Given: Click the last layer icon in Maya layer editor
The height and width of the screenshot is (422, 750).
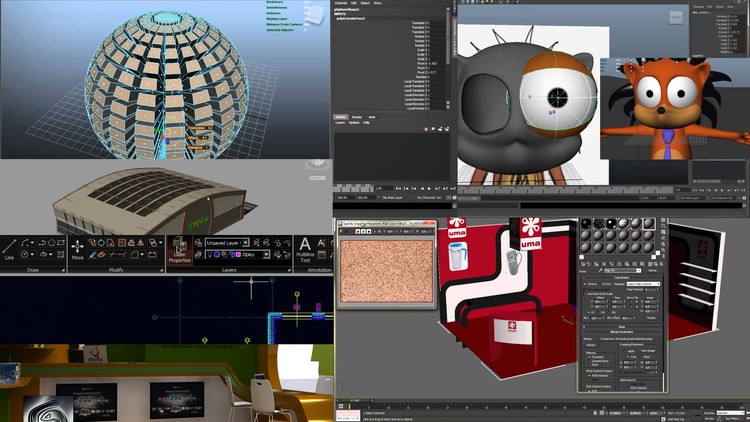Looking at the screenshot, I should (x=447, y=129).
